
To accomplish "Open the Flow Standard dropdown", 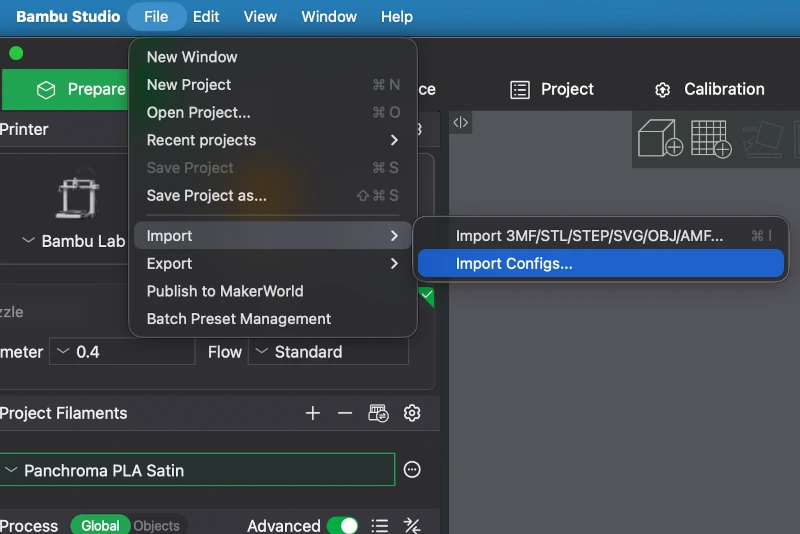I will pyautogui.click(x=328, y=352).
